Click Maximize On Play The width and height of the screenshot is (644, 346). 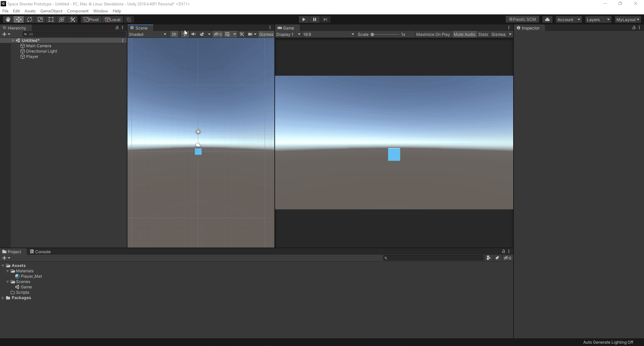(433, 34)
